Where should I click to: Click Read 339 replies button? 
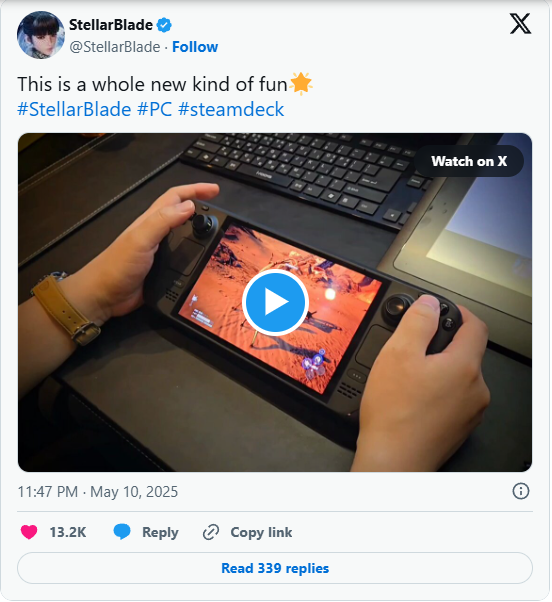[275, 568]
